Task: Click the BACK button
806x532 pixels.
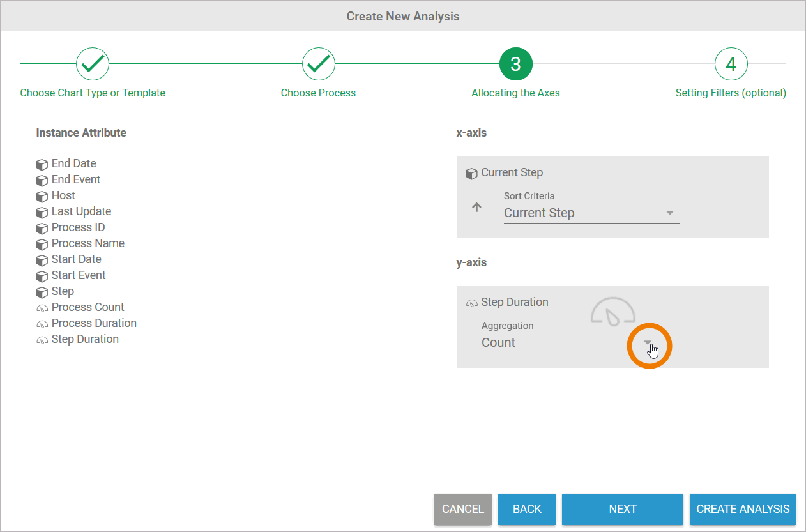Action: [x=527, y=509]
